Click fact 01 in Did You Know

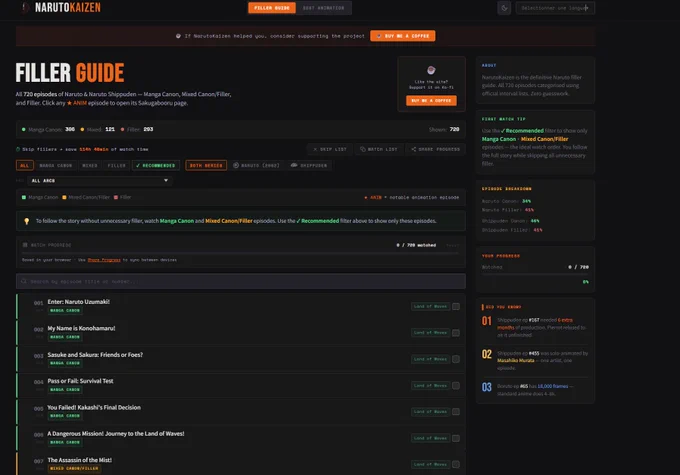click(x=535, y=328)
